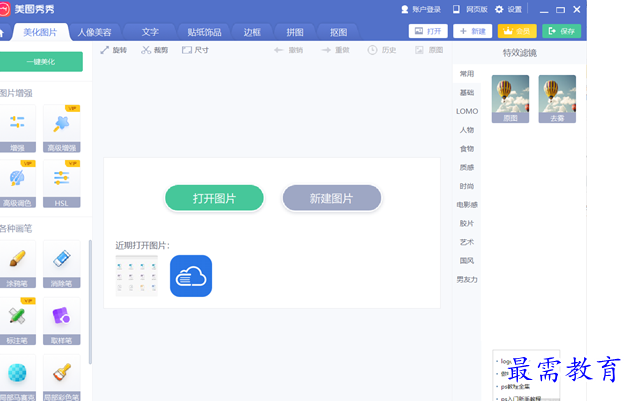Click the 特效滤镜 panel heading
Image resolution: width=629 pixels, height=401 pixels.
[520, 53]
